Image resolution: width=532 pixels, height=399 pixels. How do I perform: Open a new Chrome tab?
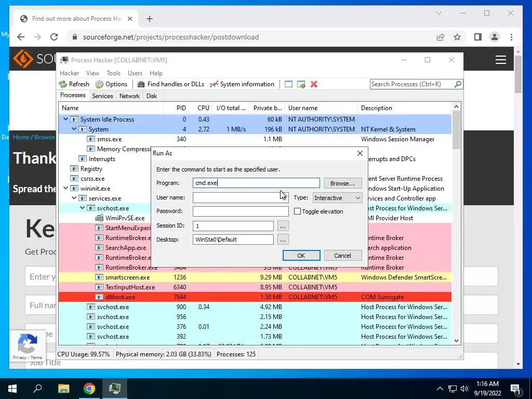pyautogui.click(x=150, y=19)
